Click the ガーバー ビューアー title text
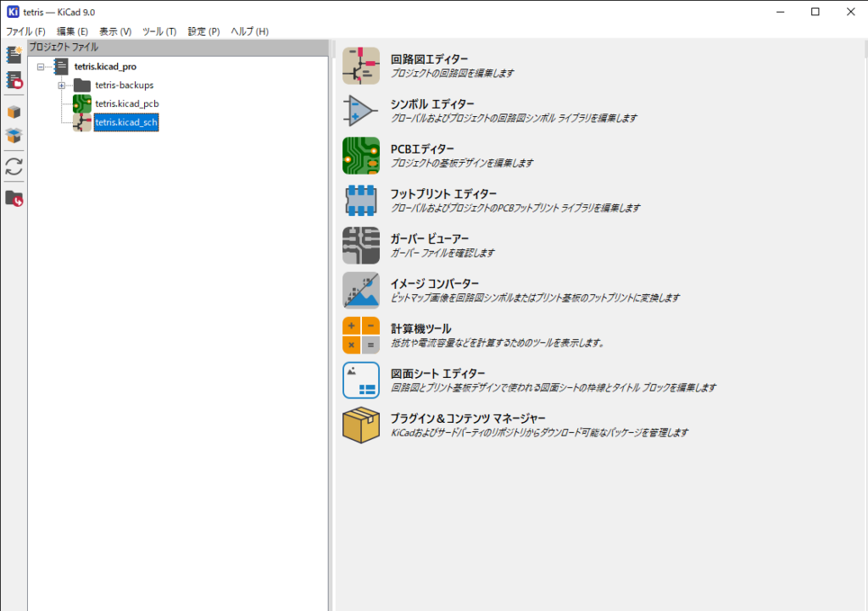This screenshot has height=611, width=868. [x=430, y=238]
